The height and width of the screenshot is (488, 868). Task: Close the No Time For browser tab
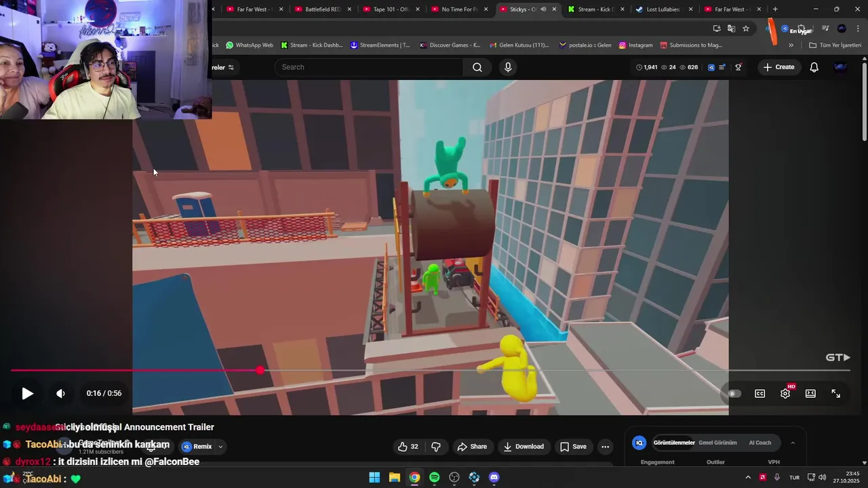click(486, 9)
